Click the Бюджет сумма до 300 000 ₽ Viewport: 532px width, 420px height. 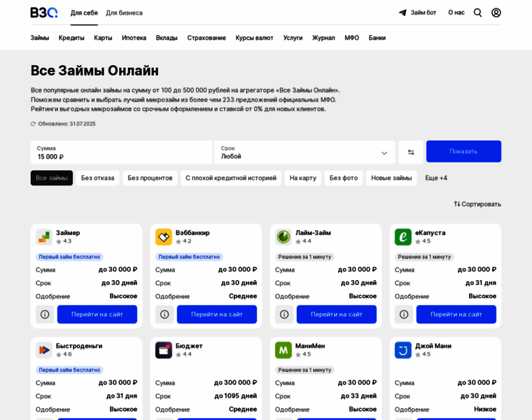click(x=235, y=382)
